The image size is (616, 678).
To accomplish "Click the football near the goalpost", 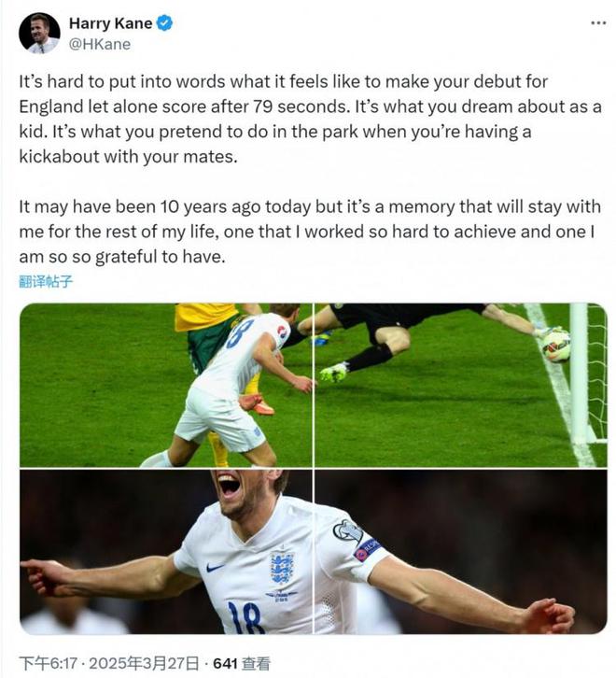I will click(x=555, y=345).
